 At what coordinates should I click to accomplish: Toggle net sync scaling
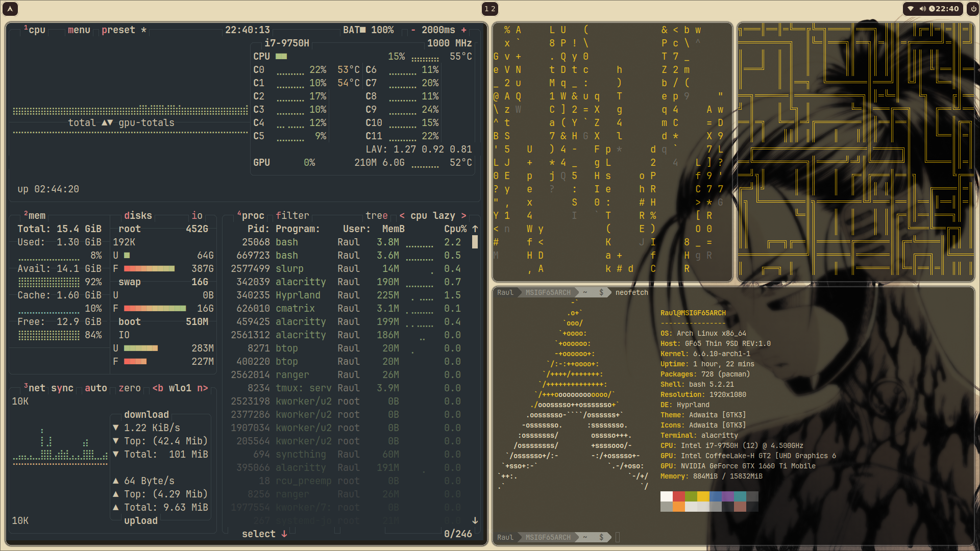tap(62, 388)
